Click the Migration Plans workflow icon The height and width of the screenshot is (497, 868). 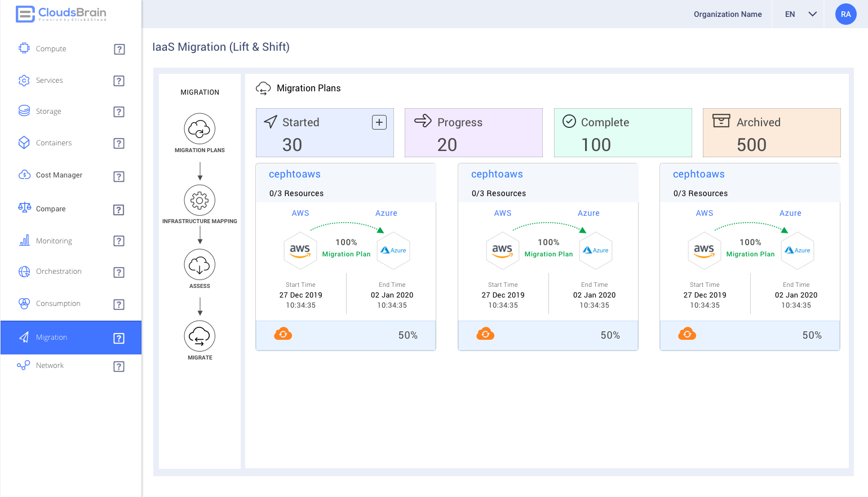200,128
